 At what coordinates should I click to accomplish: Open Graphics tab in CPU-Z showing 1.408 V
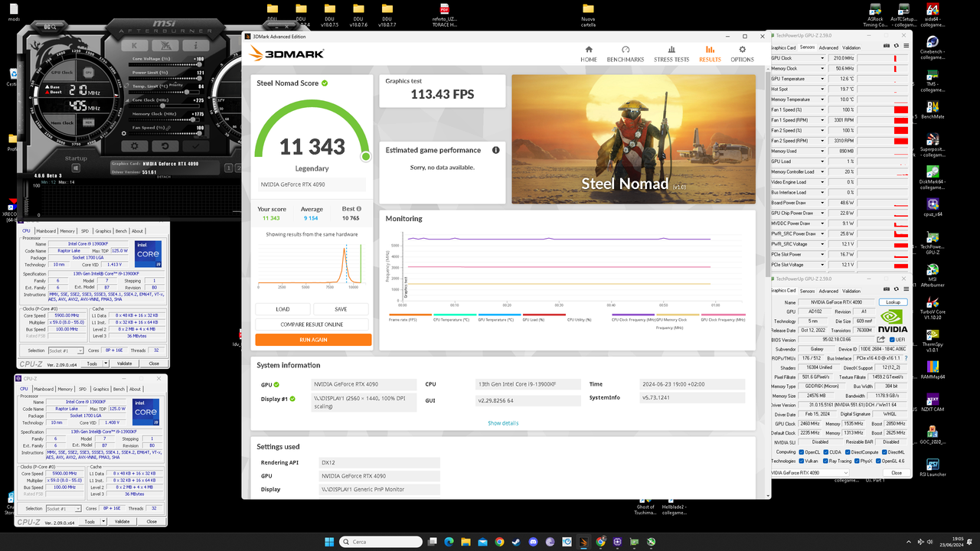pyautogui.click(x=100, y=389)
